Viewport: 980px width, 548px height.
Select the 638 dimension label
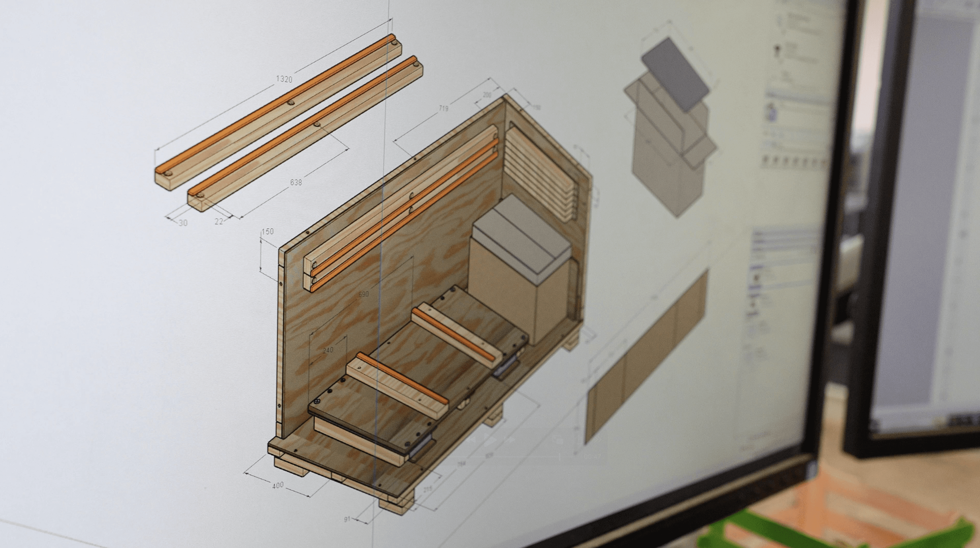pos(296,183)
